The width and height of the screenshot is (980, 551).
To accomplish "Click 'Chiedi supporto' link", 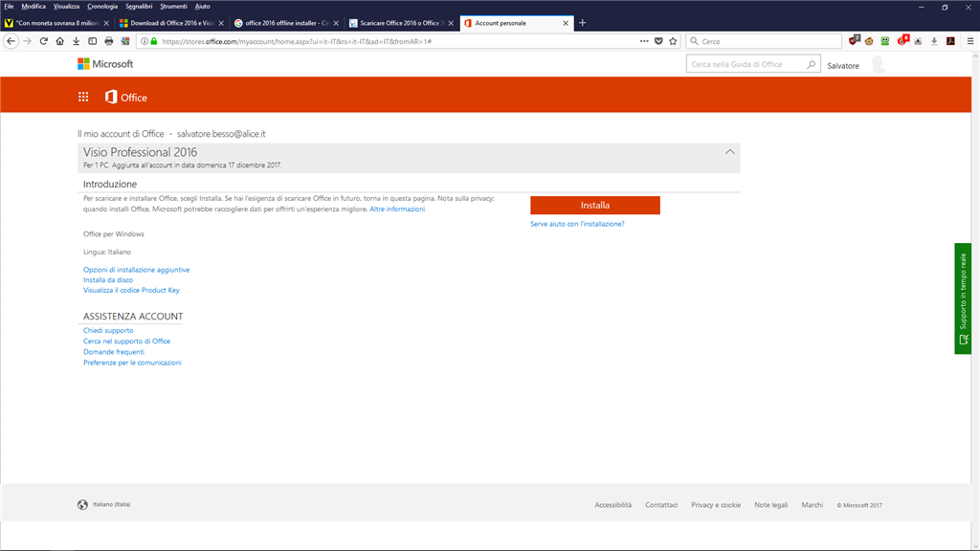I will (x=108, y=330).
